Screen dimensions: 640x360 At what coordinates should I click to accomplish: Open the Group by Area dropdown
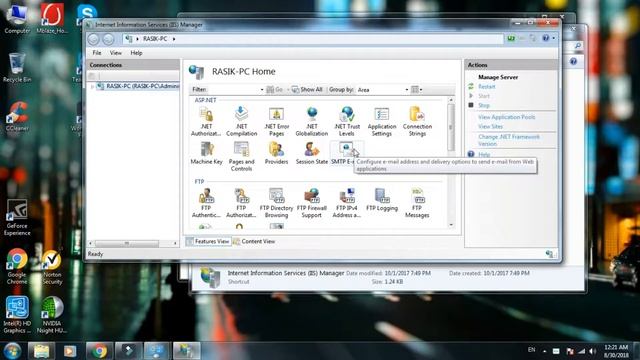click(407, 90)
